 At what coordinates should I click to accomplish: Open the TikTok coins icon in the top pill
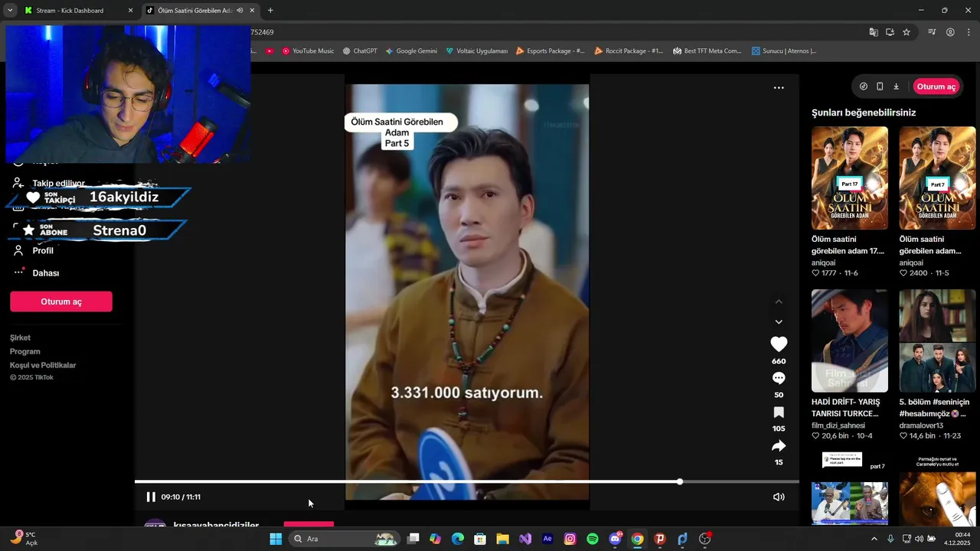[864, 86]
